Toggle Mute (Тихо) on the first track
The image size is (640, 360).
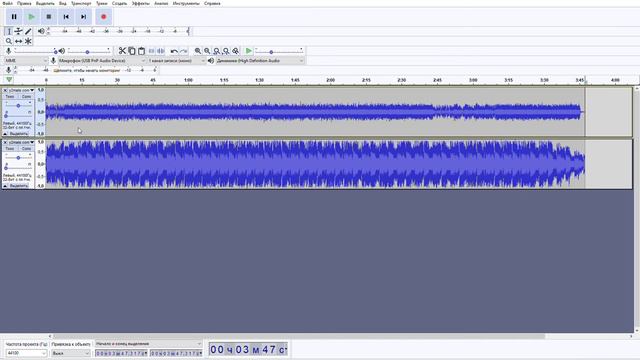tap(10, 97)
